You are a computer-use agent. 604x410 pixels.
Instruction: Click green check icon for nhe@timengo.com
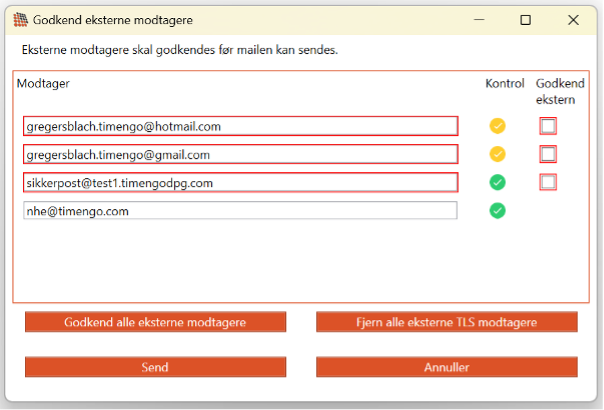pyautogui.click(x=497, y=210)
